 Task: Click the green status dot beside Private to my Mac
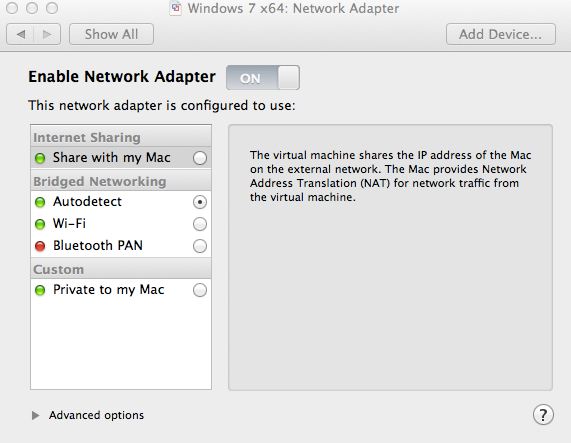pos(40,290)
